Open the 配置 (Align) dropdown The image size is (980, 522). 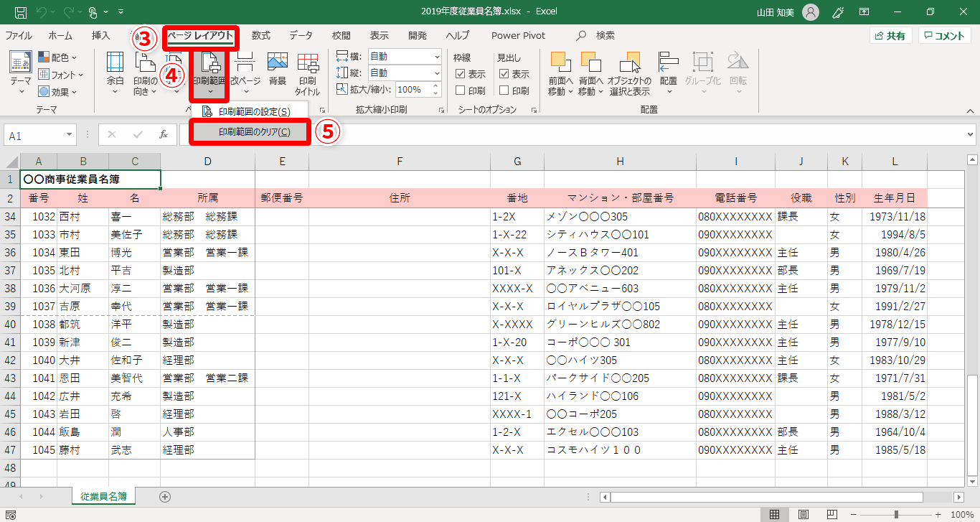pos(669,73)
